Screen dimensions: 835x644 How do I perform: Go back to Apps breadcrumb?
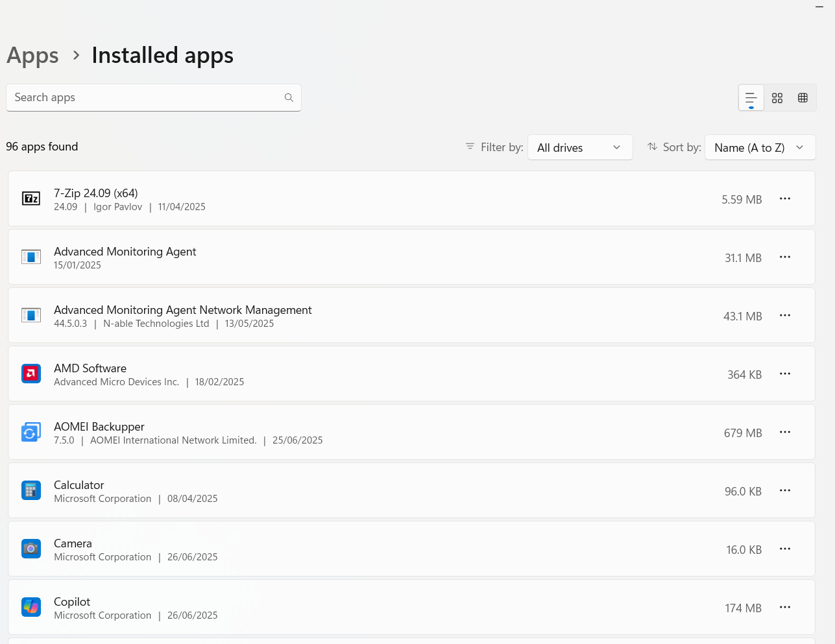click(x=32, y=56)
